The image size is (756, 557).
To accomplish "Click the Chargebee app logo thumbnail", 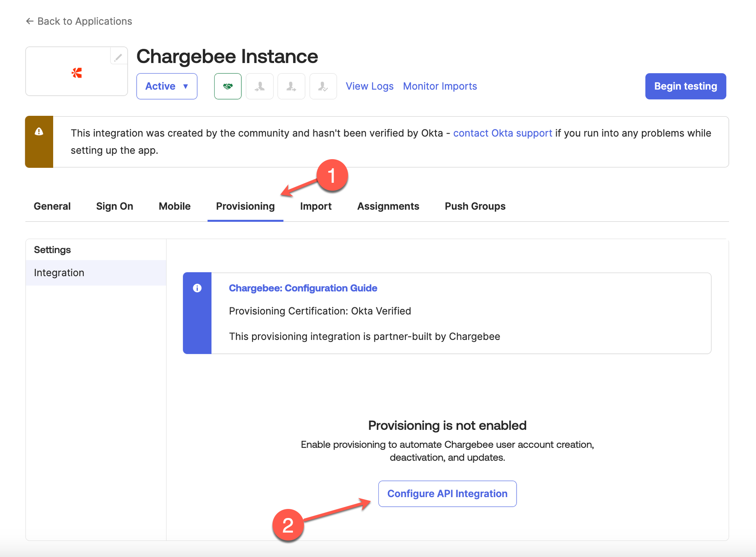I will point(76,72).
